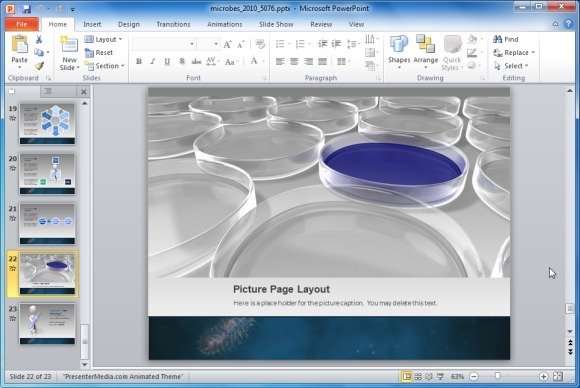This screenshot has height=388, width=580.
Task: Switch to the Animations tab
Action: (x=225, y=24)
